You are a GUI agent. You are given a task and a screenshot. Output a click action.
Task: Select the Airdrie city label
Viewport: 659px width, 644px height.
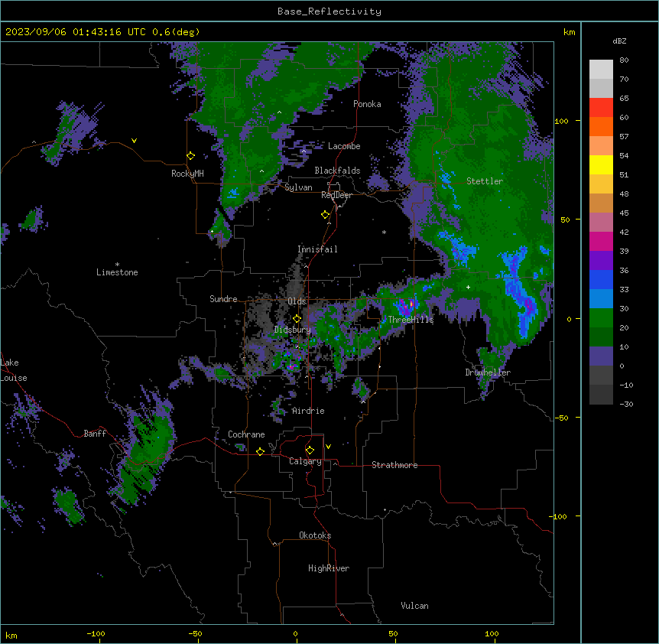click(309, 411)
